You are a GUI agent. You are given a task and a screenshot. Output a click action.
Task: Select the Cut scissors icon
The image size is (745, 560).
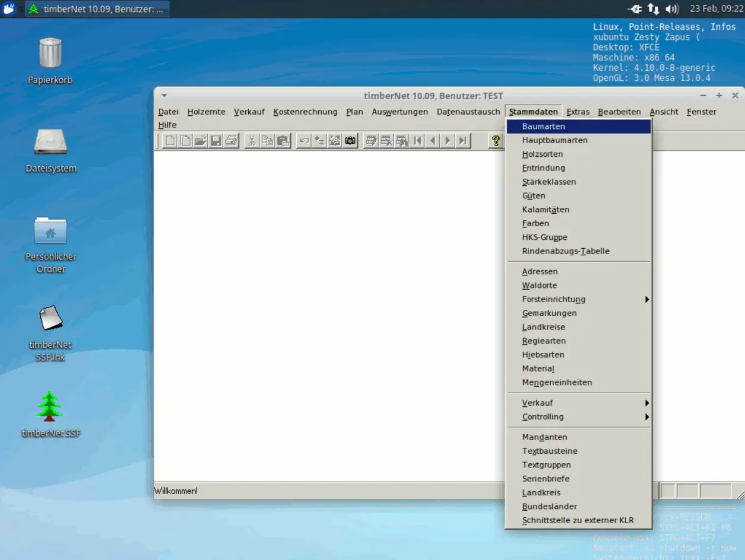(252, 141)
